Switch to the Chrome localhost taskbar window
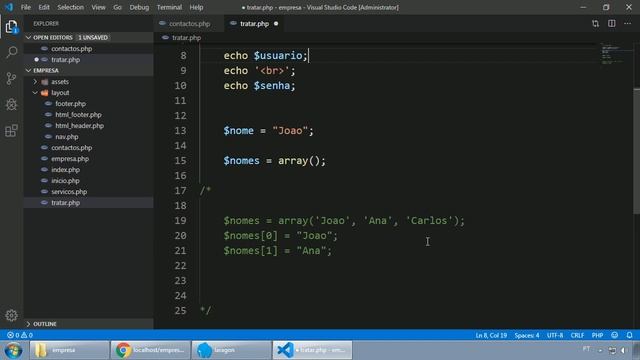Image resolution: width=640 pixels, height=360 pixels. click(x=150, y=350)
